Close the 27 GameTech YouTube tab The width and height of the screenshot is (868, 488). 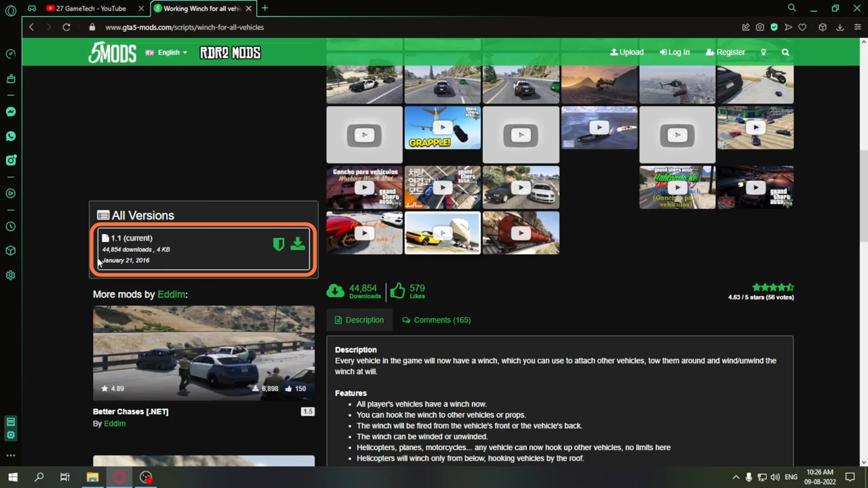coord(141,8)
